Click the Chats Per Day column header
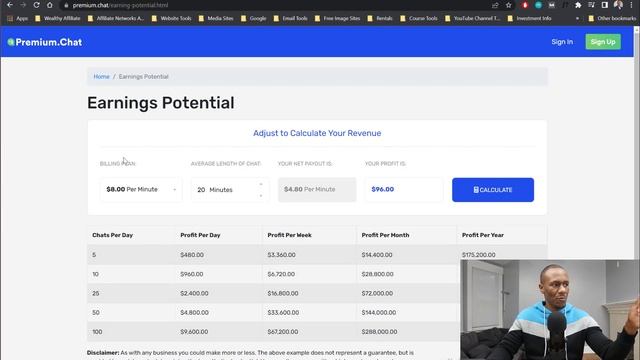The height and width of the screenshot is (360, 640). click(x=112, y=235)
